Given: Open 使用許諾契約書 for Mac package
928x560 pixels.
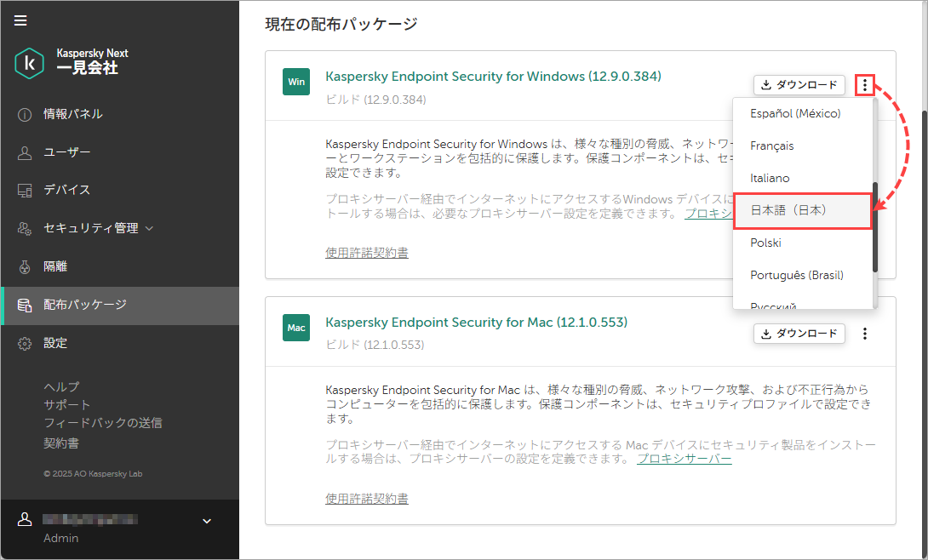Looking at the screenshot, I should (367, 499).
